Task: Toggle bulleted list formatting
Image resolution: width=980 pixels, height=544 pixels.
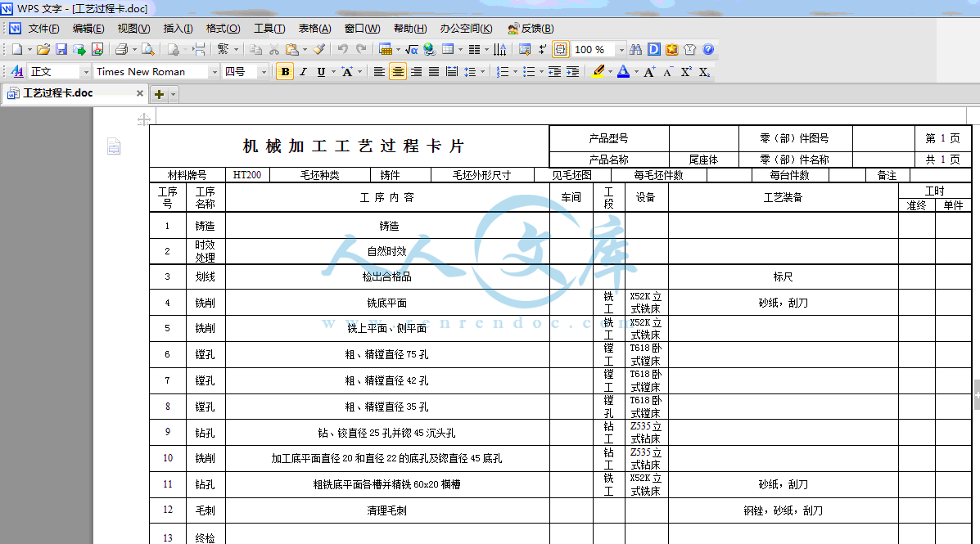Action: pyautogui.click(x=529, y=72)
